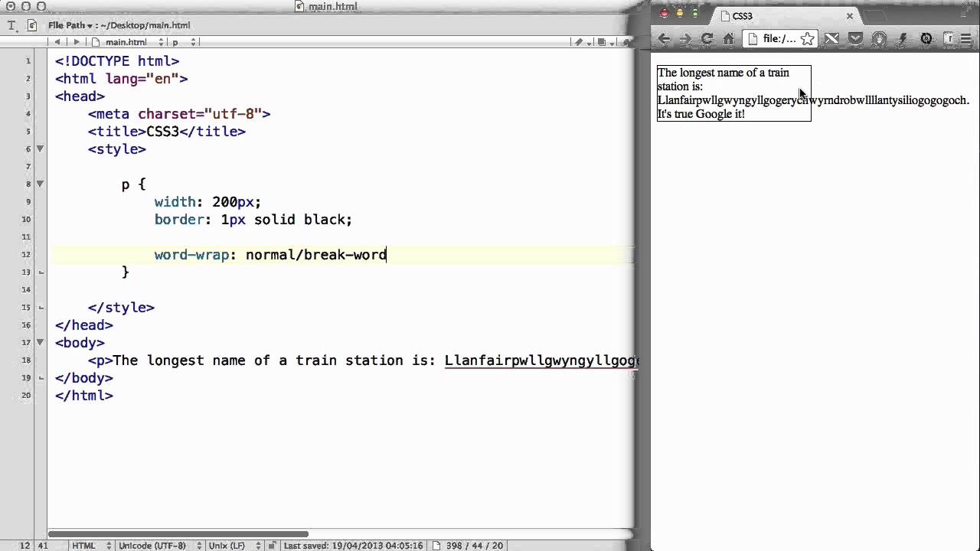Open the Unicode (UTF-8) encoding popup
The width and height of the screenshot is (980, 551).
point(160,546)
